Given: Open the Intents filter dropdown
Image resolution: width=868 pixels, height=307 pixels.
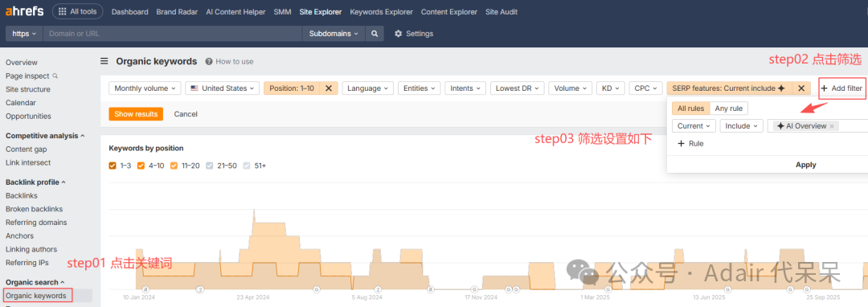Looking at the screenshot, I should point(465,88).
